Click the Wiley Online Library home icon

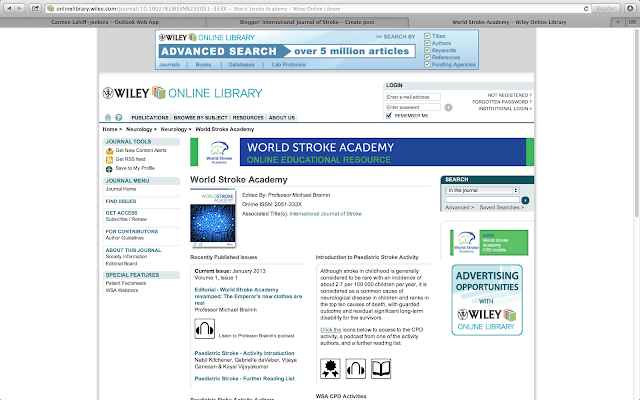pyautogui.click(x=108, y=118)
